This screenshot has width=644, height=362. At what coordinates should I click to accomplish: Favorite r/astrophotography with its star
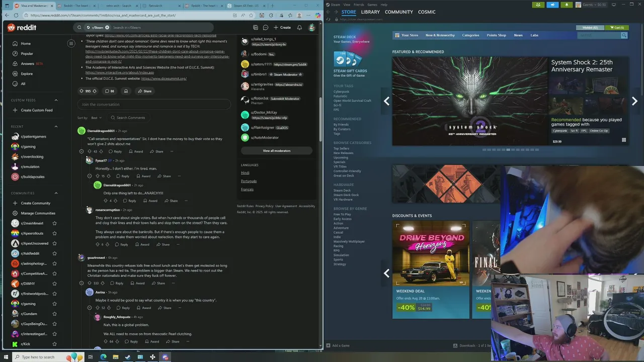click(x=54, y=263)
